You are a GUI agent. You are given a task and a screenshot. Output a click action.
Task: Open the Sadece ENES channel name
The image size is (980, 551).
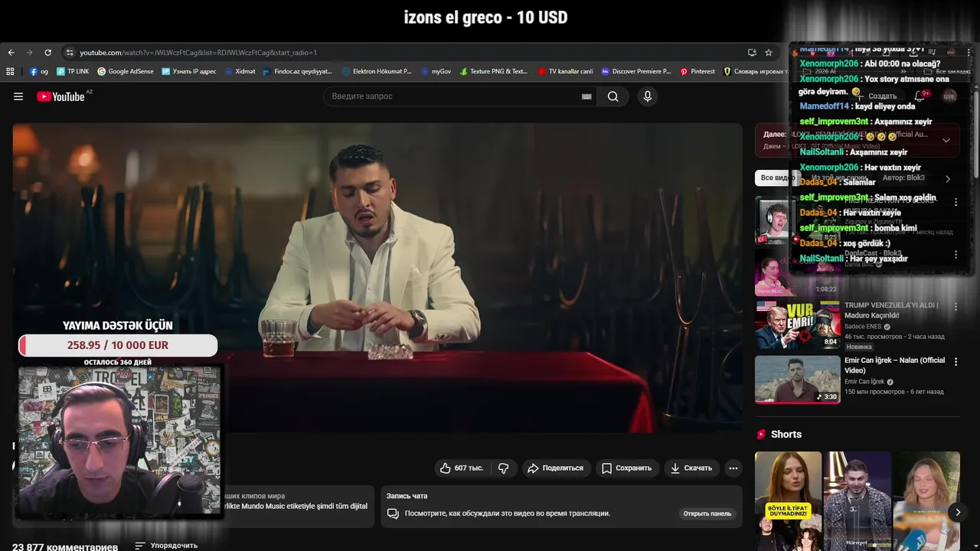(863, 327)
